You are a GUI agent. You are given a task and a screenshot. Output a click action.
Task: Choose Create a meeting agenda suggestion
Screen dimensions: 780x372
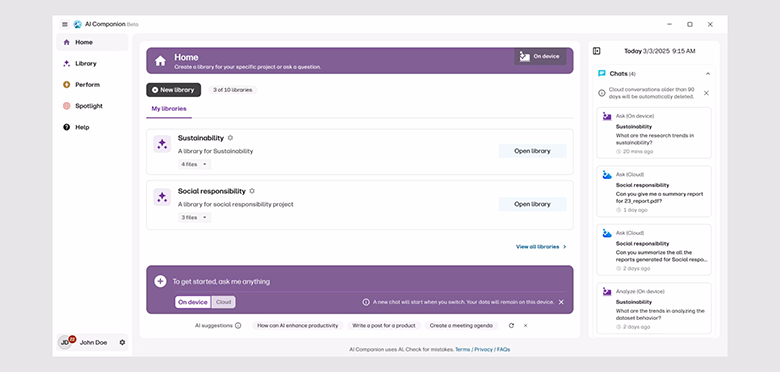(462, 326)
